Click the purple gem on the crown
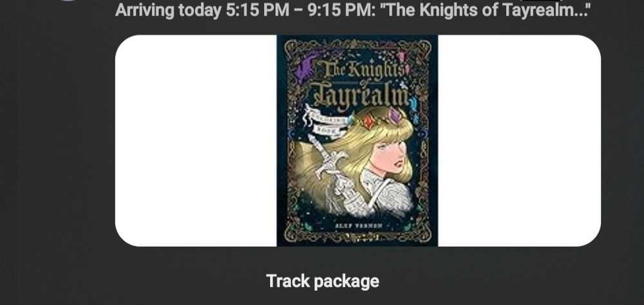 (394, 115)
